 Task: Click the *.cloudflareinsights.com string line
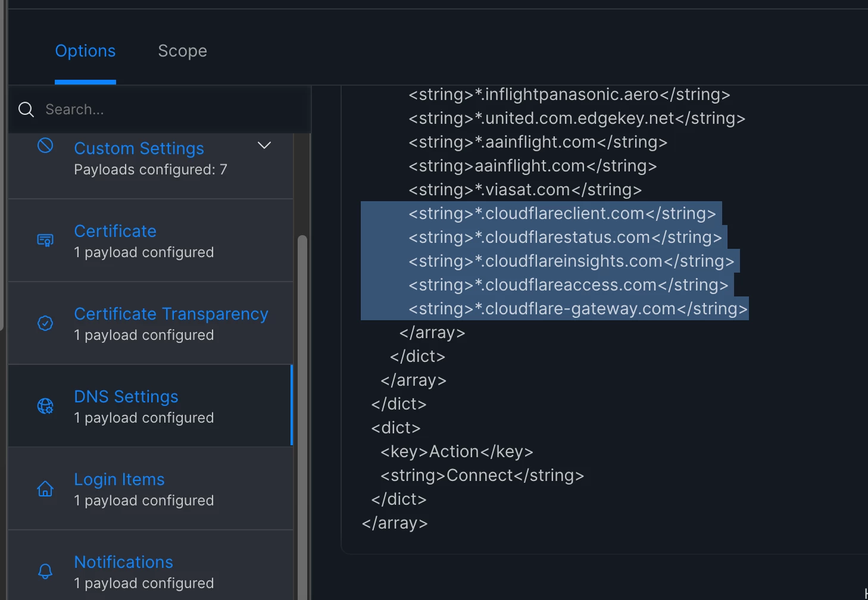tap(572, 261)
